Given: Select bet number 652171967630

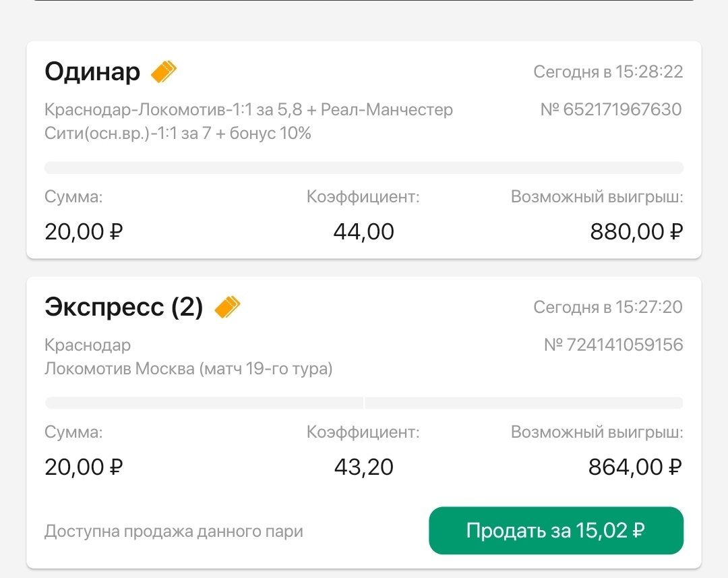Looking at the screenshot, I should 611,109.
